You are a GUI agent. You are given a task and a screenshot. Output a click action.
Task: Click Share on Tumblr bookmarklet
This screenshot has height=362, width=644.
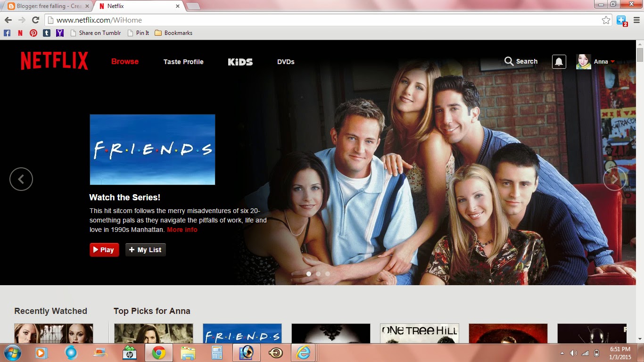(x=95, y=33)
